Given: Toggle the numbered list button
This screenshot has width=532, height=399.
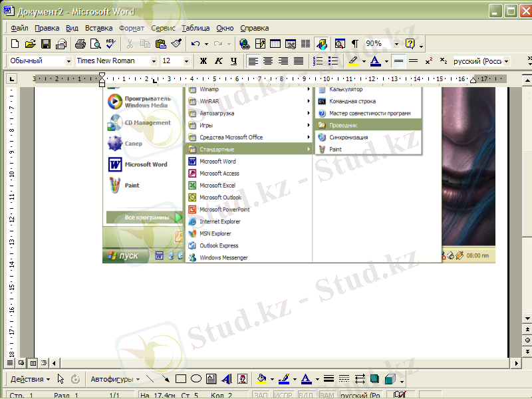Looking at the screenshot, I should point(318,61).
